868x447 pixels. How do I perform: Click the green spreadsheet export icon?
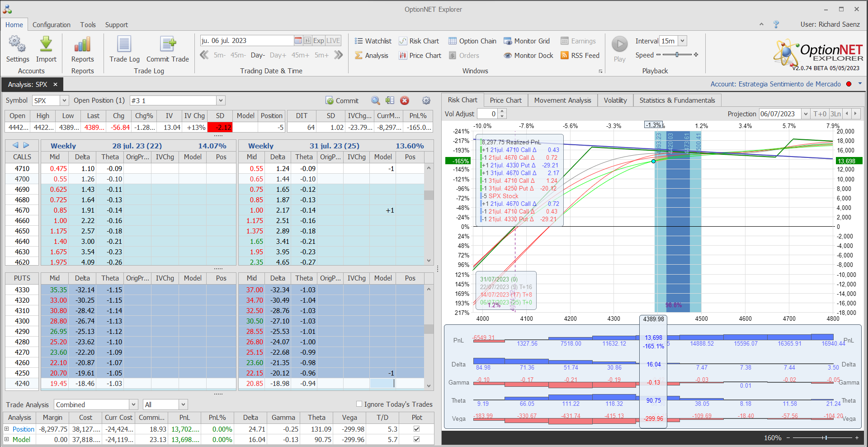(x=390, y=100)
